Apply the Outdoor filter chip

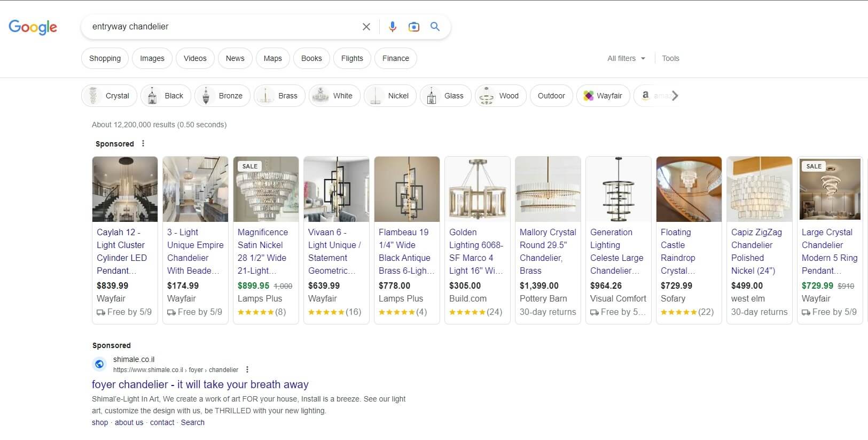(551, 96)
